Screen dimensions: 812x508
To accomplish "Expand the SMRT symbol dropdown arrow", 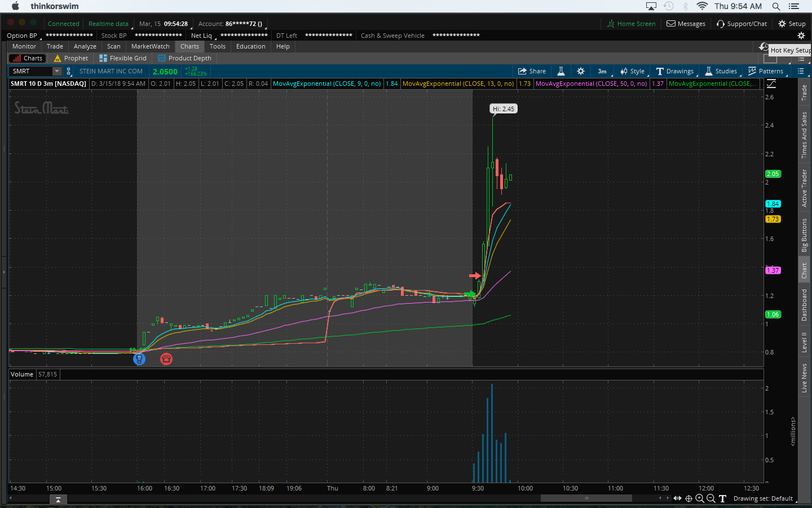I will click(x=57, y=71).
